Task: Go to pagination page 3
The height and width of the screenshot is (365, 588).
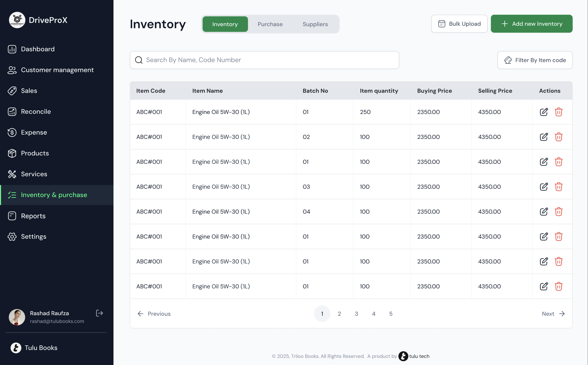Action: point(356,314)
